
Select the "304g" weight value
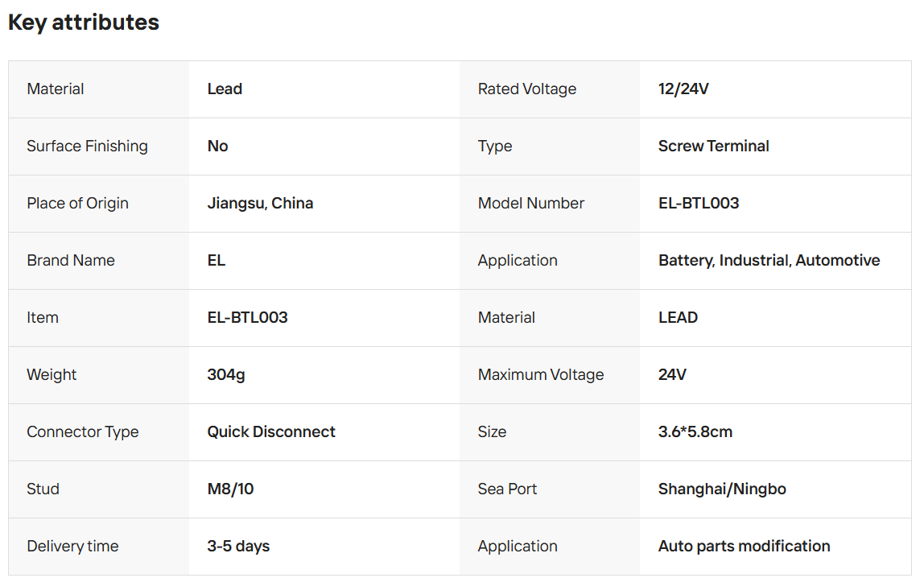click(226, 375)
